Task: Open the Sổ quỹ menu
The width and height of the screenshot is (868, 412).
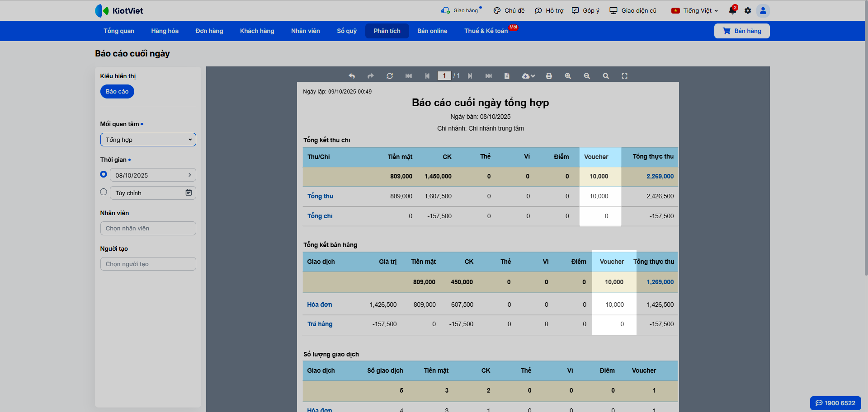Action: [x=347, y=31]
